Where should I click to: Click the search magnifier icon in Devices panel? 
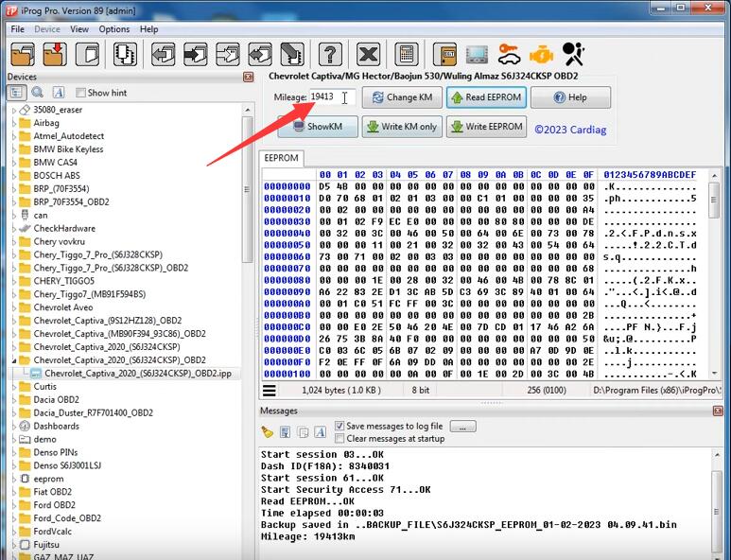(x=37, y=93)
